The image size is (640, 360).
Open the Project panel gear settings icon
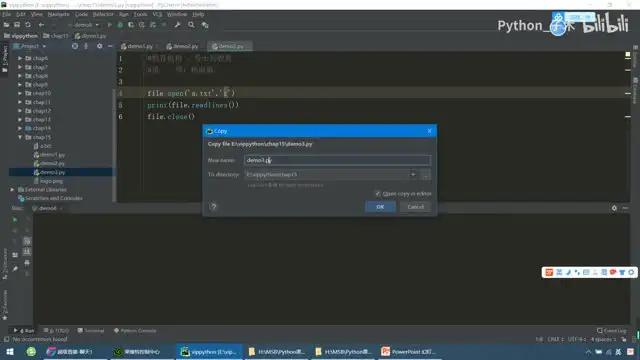point(100,46)
